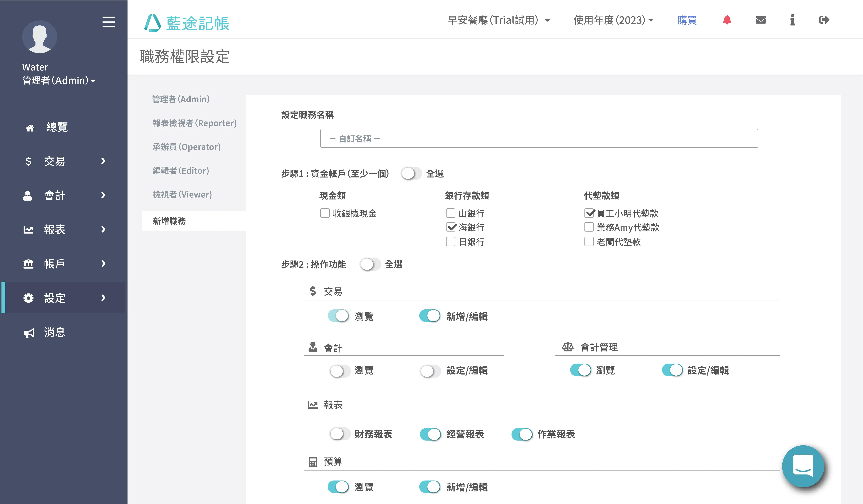
Task: Select the 新增職務 tab
Action: click(194, 221)
